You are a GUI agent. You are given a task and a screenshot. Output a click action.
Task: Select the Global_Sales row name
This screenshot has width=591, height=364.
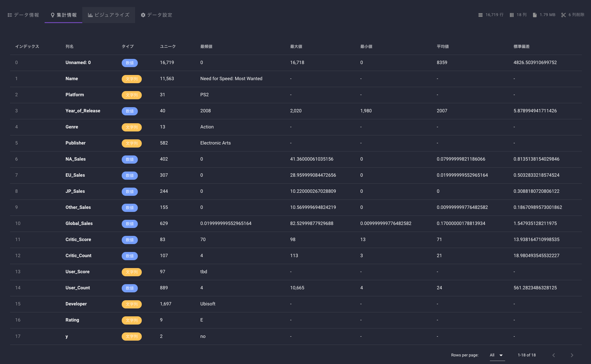coord(79,223)
